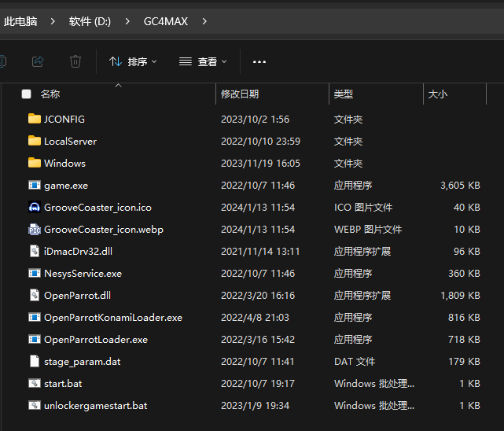Screen dimensions: 504x431
Task: Click date 2021/11/14 13:11
Action: point(260,252)
